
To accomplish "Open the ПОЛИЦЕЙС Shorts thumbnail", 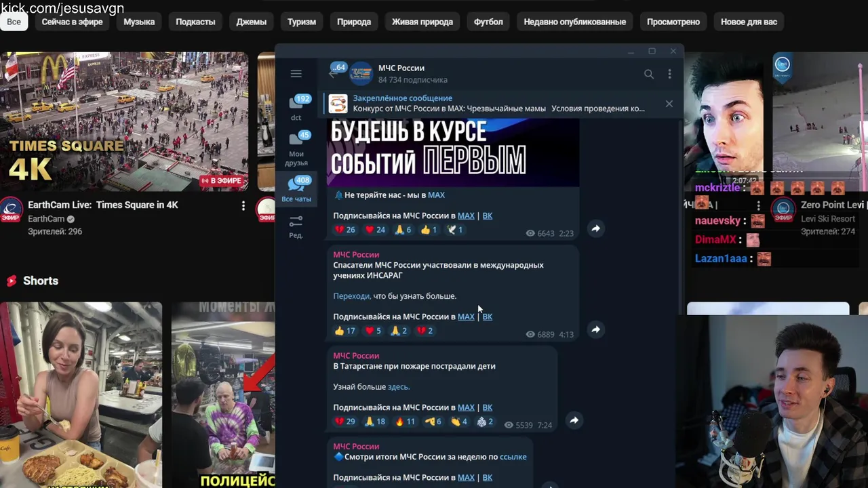I will coord(223,395).
